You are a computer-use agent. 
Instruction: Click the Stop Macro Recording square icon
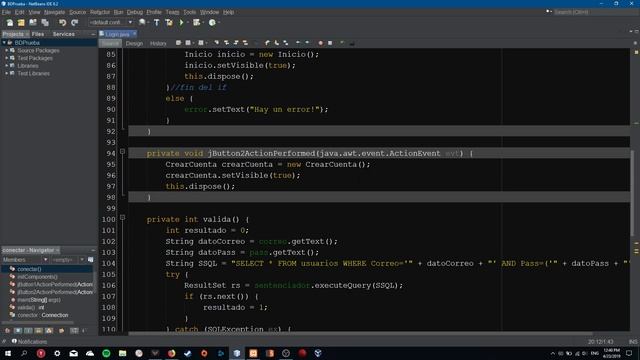(x=330, y=43)
